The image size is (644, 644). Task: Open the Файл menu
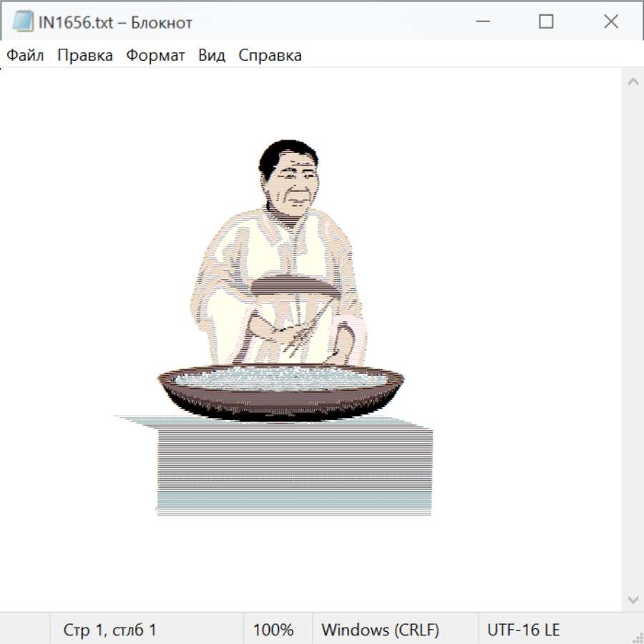tap(25, 56)
